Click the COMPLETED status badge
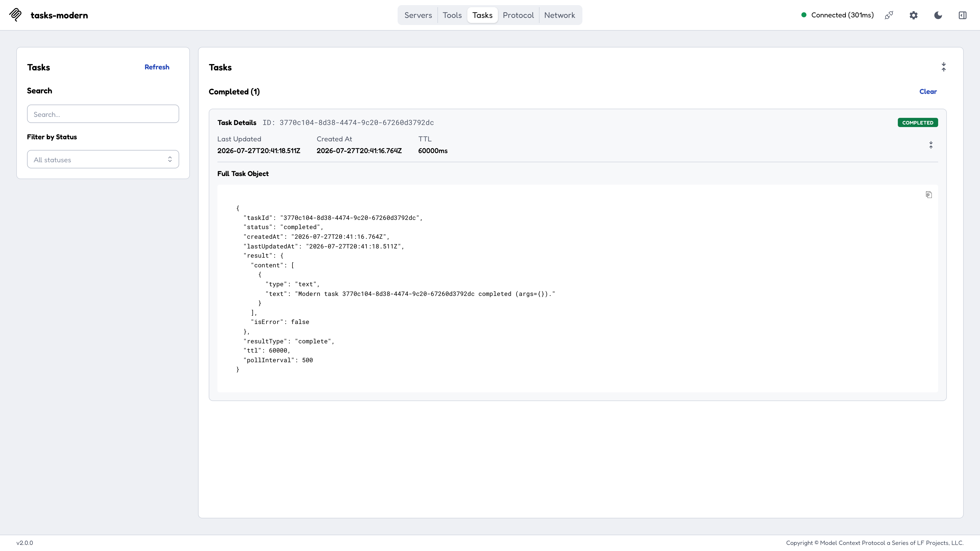Viewport: 980px width, 551px height. (918, 122)
